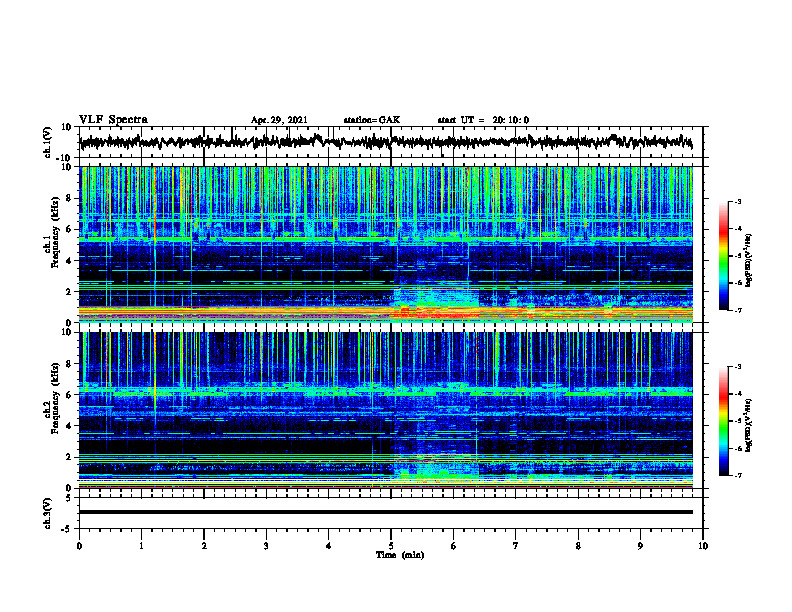Click the log(PSD) label of the ch.2 colorbar

click(x=749, y=425)
